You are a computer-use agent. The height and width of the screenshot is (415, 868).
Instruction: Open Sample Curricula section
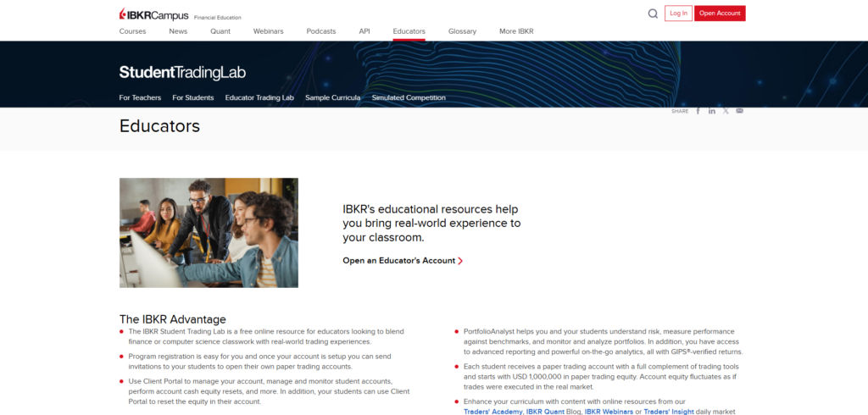(x=332, y=98)
